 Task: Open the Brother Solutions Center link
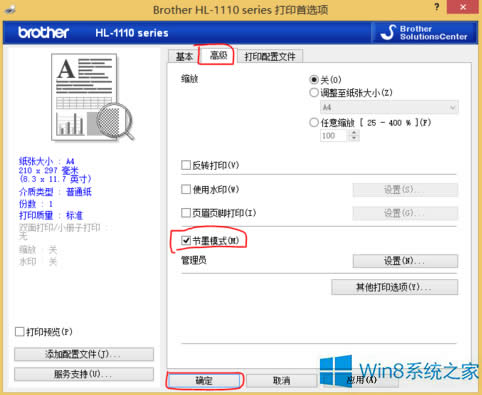click(424, 33)
